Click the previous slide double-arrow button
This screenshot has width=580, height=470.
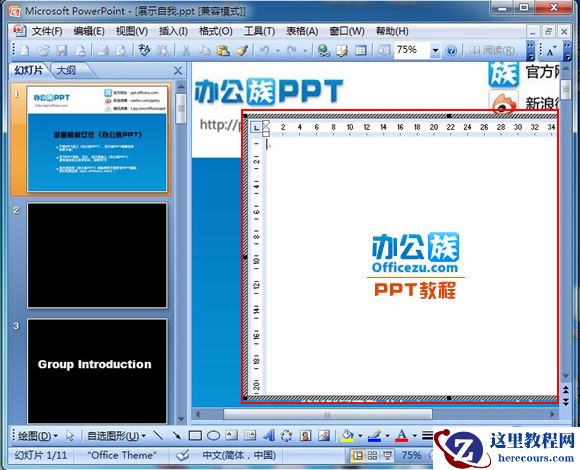[566, 389]
